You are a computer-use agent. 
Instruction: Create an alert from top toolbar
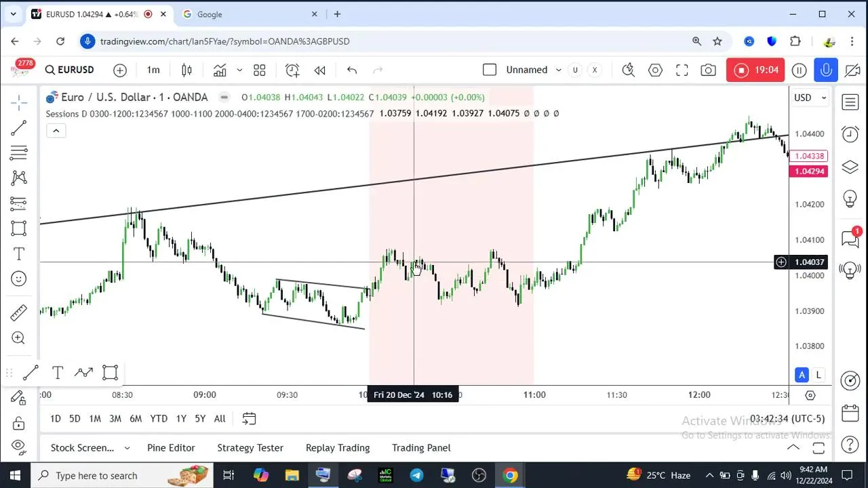coord(292,70)
